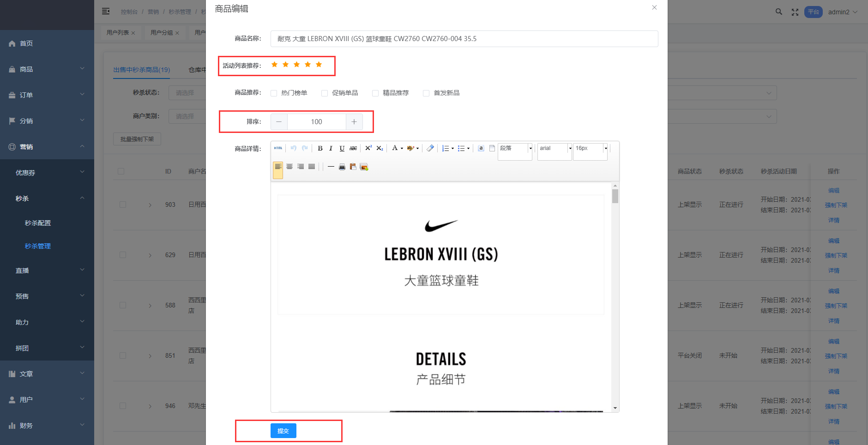Switch to the 用户分组 page tab

[162, 33]
